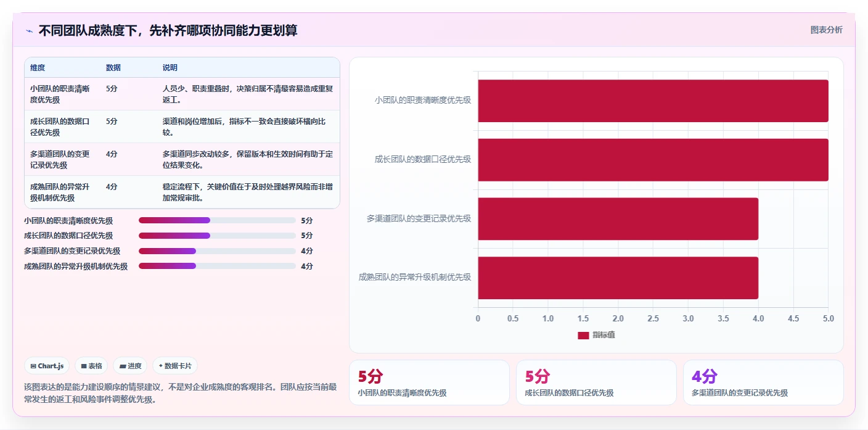This screenshot has height=430, width=868.
Task: Click the 成熟团队的异常升级机制优先级 progress bar
Action: point(217,266)
